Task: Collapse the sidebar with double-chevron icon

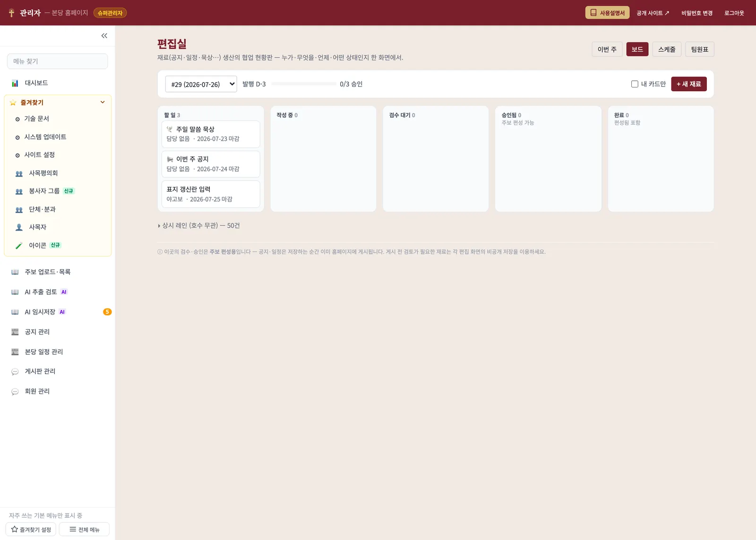Action: [104, 36]
